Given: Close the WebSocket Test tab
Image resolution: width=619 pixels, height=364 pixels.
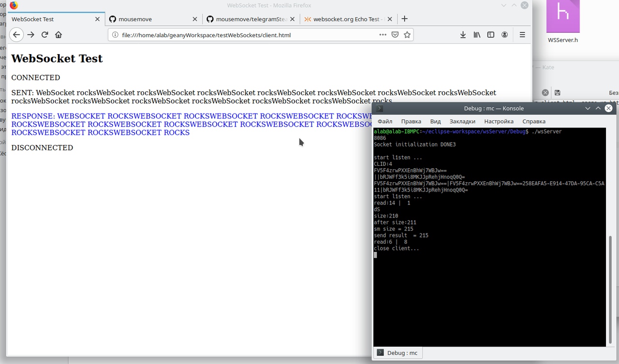Looking at the screenshot, I should (x=97, y=19).
